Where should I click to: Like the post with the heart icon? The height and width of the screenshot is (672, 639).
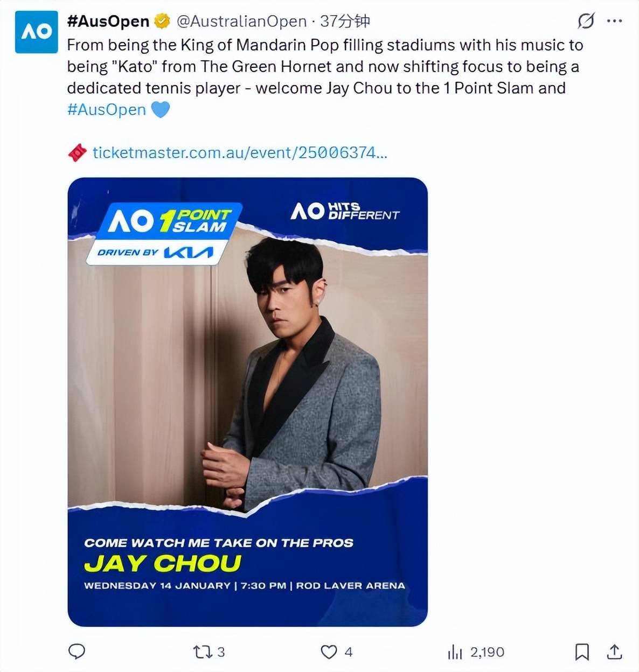pos(329,652)
